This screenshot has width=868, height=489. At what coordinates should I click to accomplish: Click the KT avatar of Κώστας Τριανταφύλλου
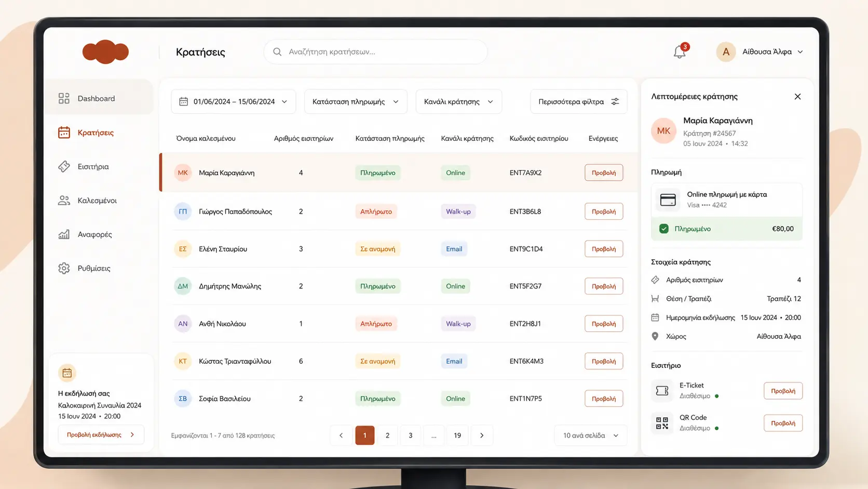[183, 361]
